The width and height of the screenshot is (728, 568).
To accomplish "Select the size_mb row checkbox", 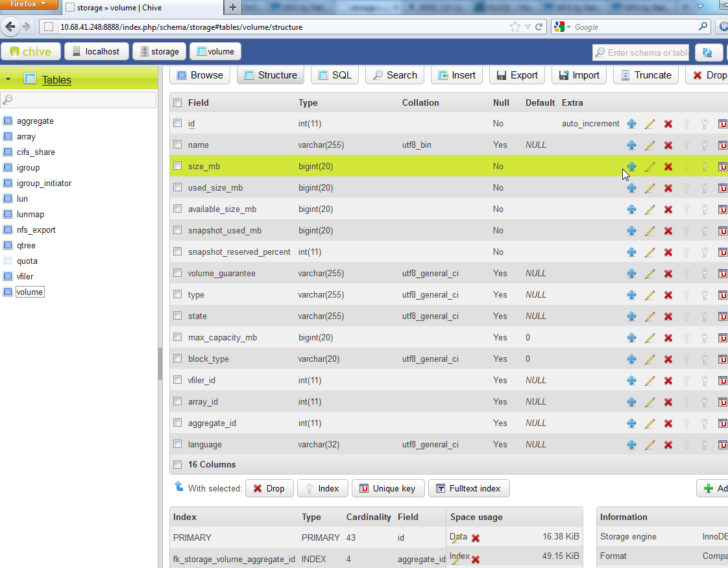I will [x=177, y=166].
